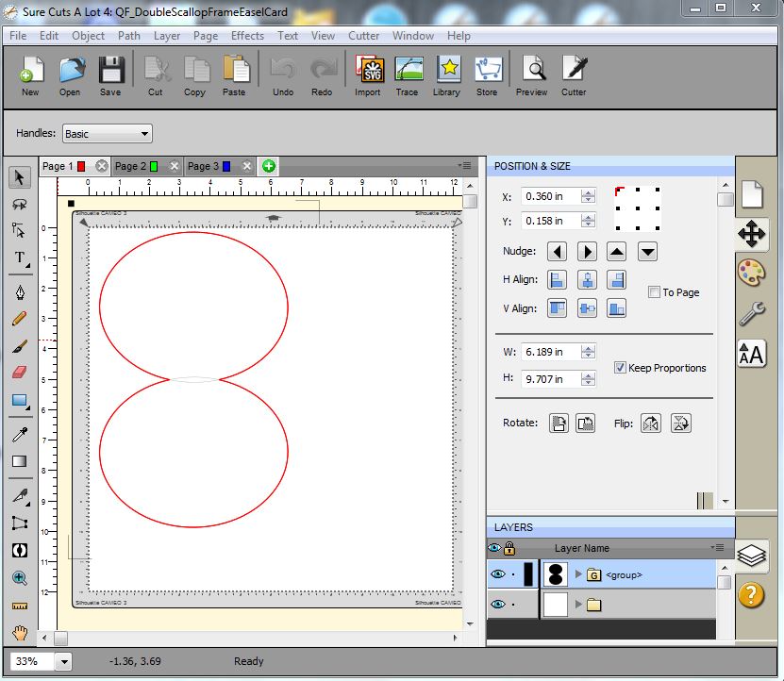The height and width of the screenshot is (681, 784).
Task: Open the zoom percentage dropdown
Action: 64,661
